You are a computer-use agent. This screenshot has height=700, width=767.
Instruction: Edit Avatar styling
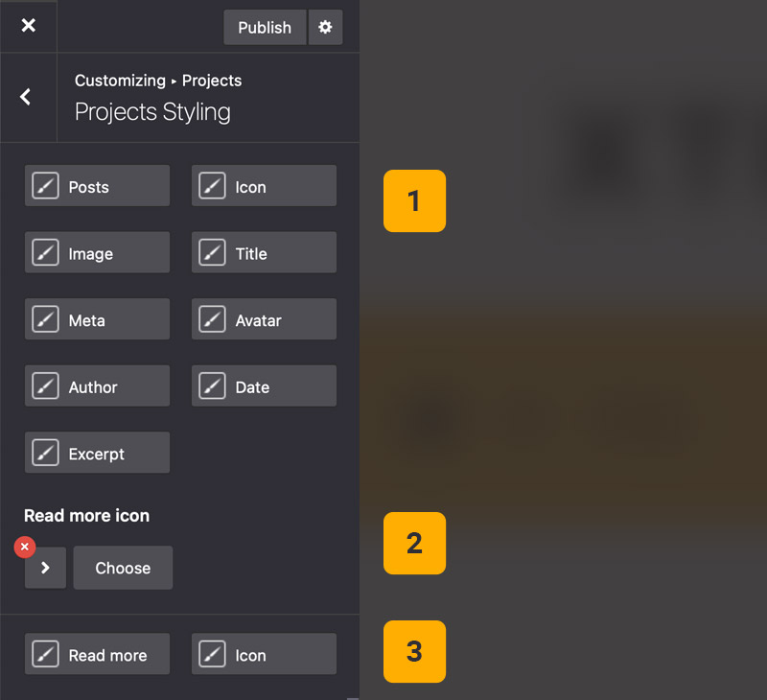coord(264,320)
